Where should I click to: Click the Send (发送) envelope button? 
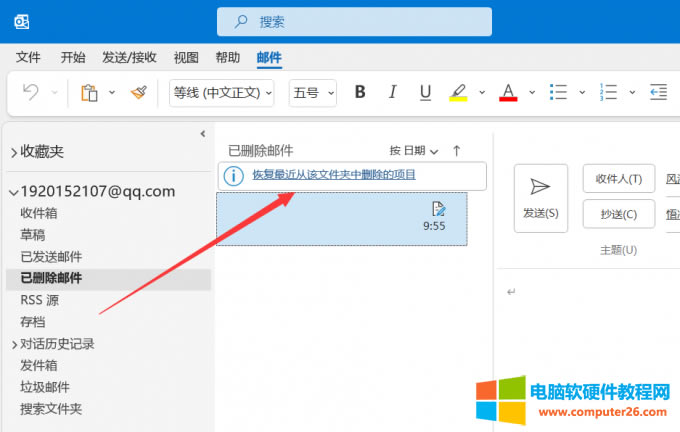click(540, 197)
